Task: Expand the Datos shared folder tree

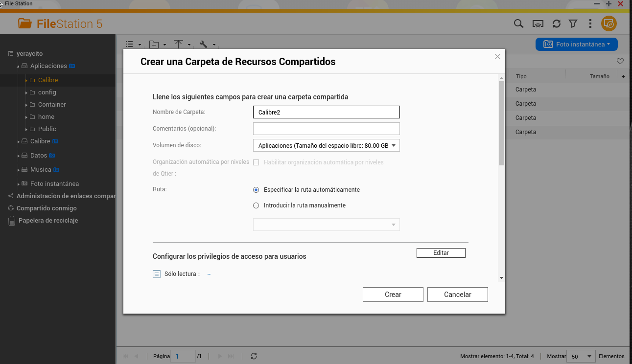Action: [x=19, y=156]
